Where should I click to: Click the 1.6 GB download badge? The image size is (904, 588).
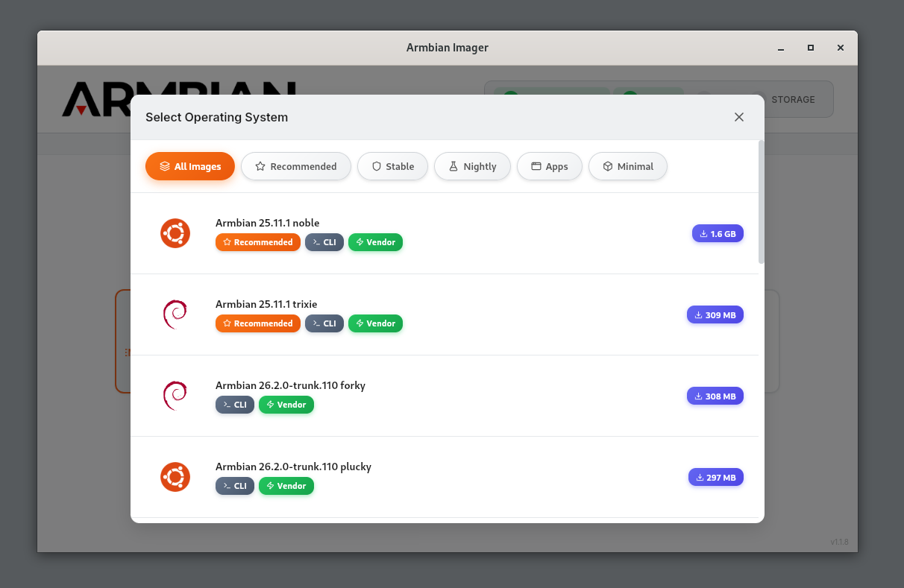click(718, 233)
